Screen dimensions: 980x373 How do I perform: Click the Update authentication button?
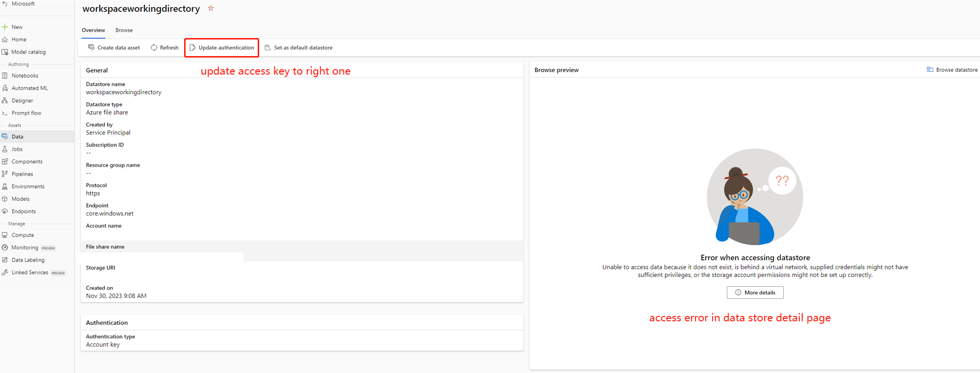222,47
